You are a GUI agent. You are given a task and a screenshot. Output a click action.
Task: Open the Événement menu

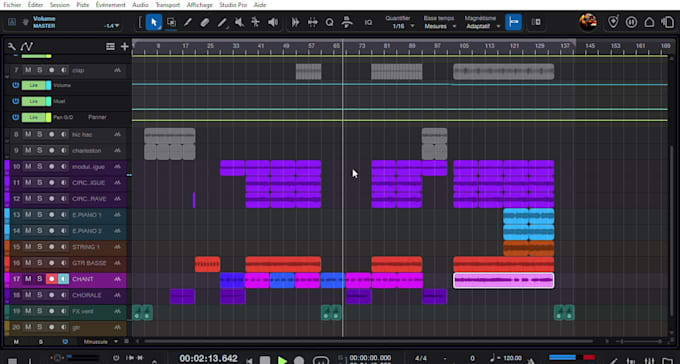(111, 5)
